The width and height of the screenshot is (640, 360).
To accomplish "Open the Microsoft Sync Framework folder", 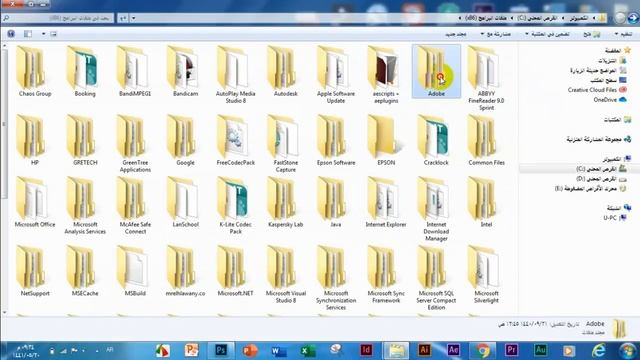I will pyautogui.click(x=386, y=274).
